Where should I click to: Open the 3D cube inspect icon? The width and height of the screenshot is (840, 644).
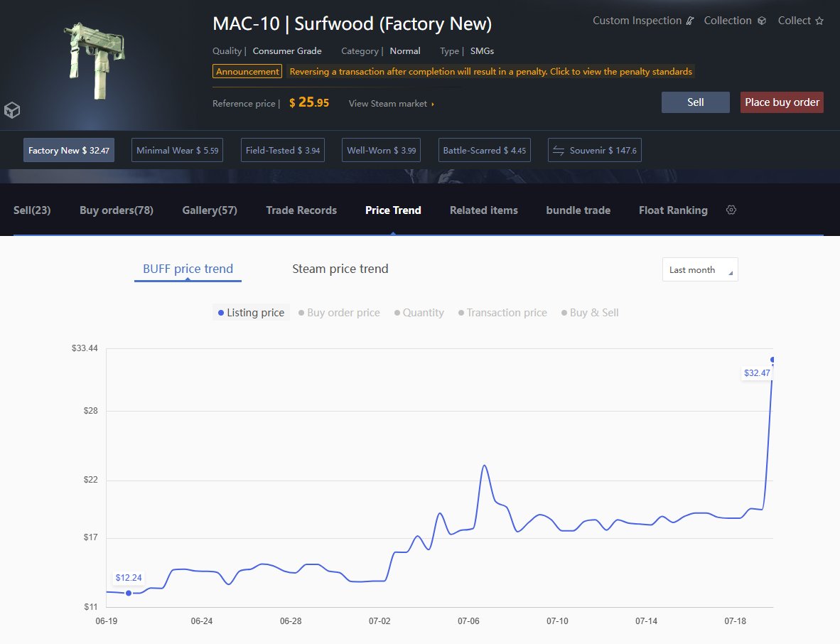pyautogui.click(x=12, y=110)
